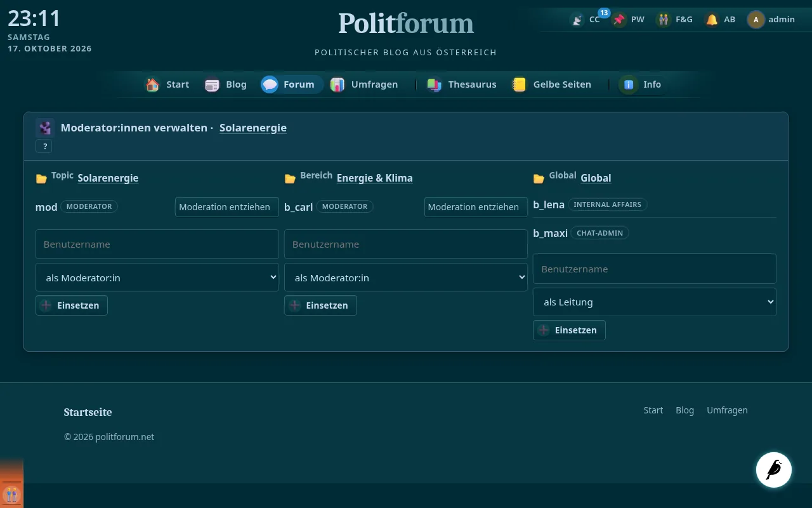Click the bird icon floating button
Screen dimensions: 812x508
774,470
